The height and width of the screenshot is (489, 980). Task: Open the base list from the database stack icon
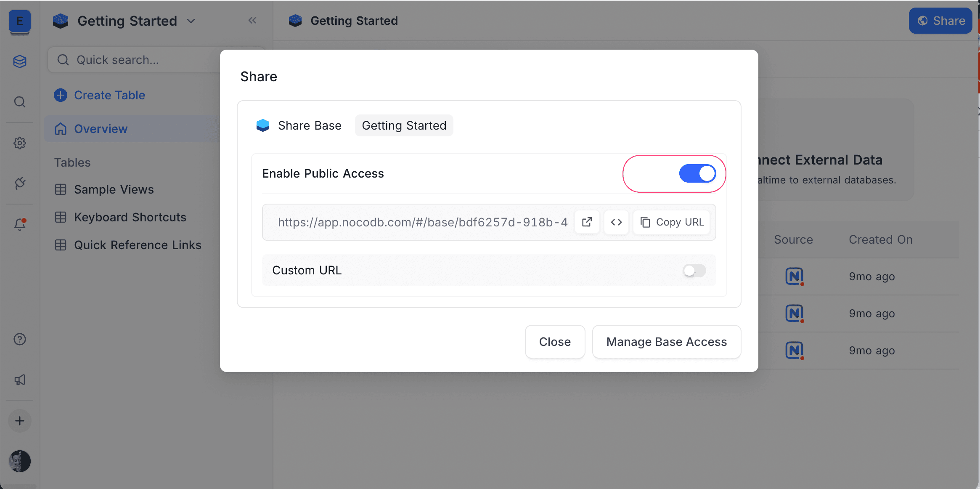click(19, 61)
